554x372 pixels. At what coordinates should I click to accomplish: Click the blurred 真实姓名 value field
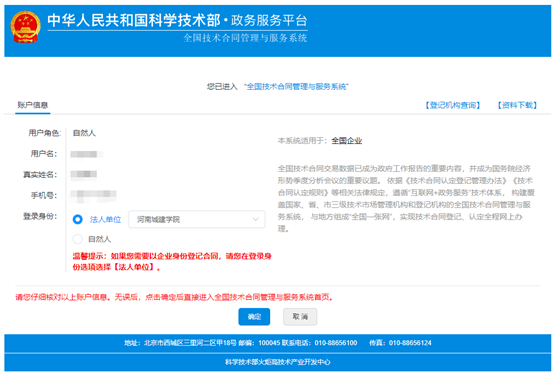(84, 174)
